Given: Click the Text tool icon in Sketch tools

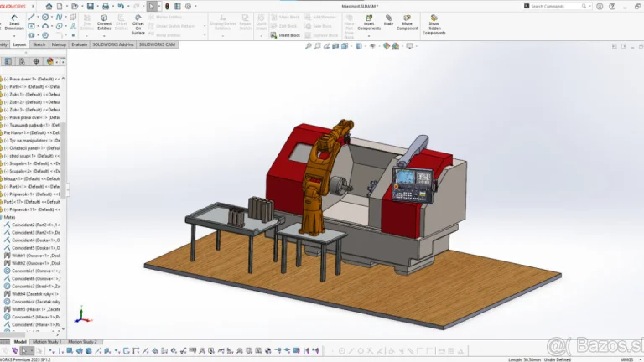Looking at the screenshot, I should 73,26.
